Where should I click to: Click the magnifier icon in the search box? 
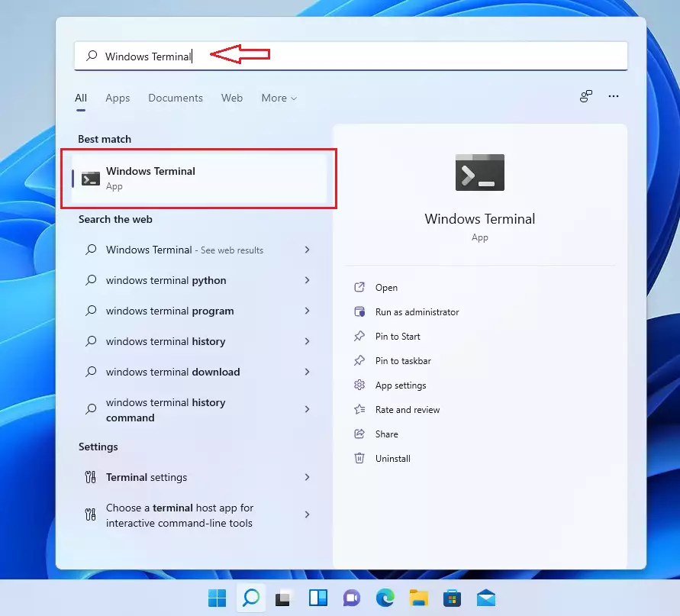coord(92,56)
